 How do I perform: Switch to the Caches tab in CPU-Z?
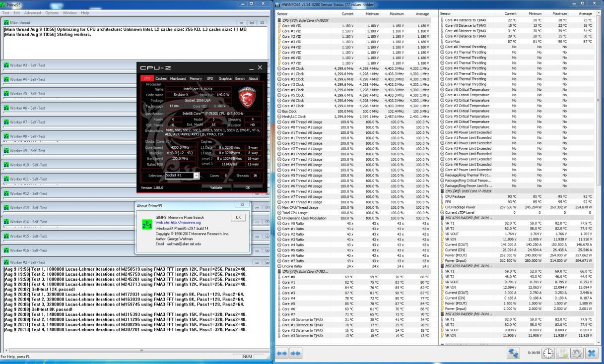click(161, 78)
